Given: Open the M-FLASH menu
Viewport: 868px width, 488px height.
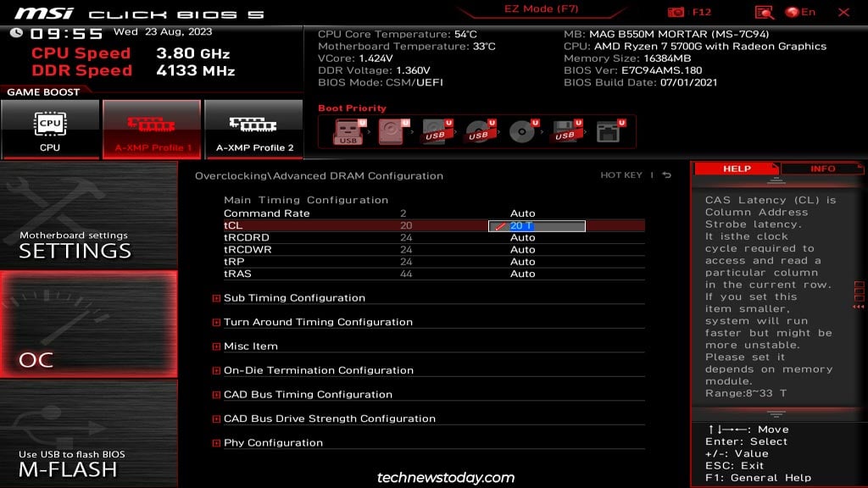Looking at the screenshot, I should (88, 434).
